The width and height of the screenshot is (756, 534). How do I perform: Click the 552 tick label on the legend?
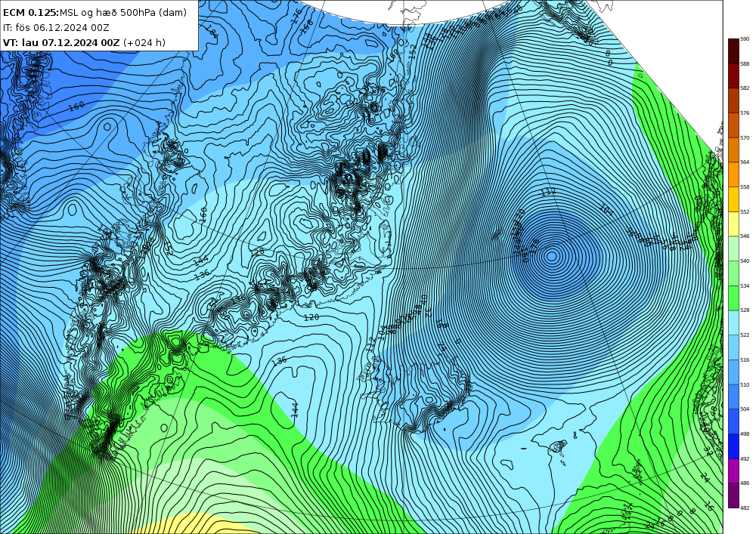tap(745, 212)
